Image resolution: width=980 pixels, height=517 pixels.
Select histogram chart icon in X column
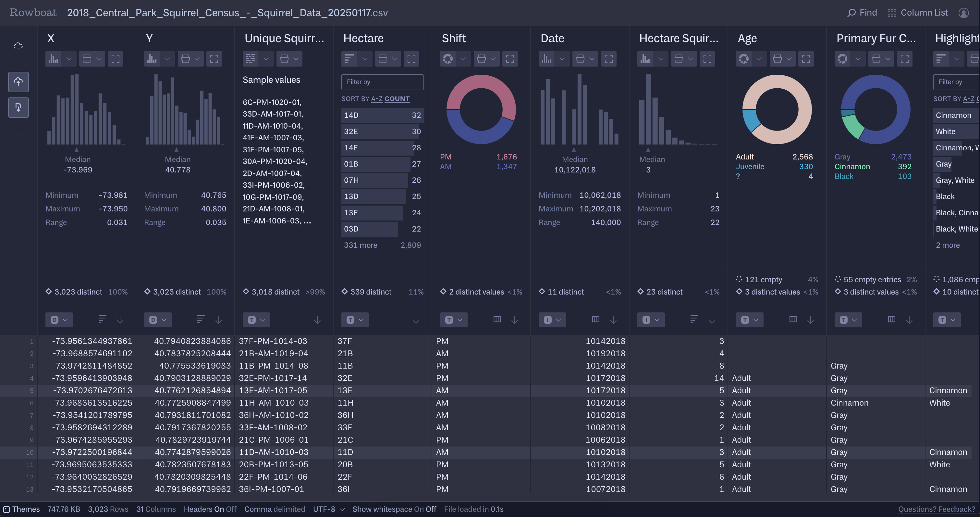pos(54,59)
